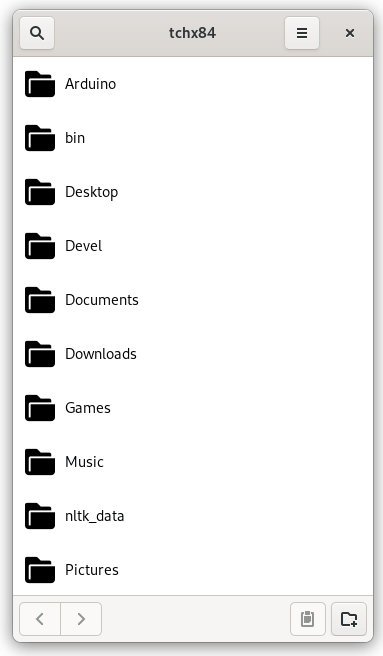The image size is (383, 656).
Task: Click the Arduino folder name
Action: click(90, 84)
